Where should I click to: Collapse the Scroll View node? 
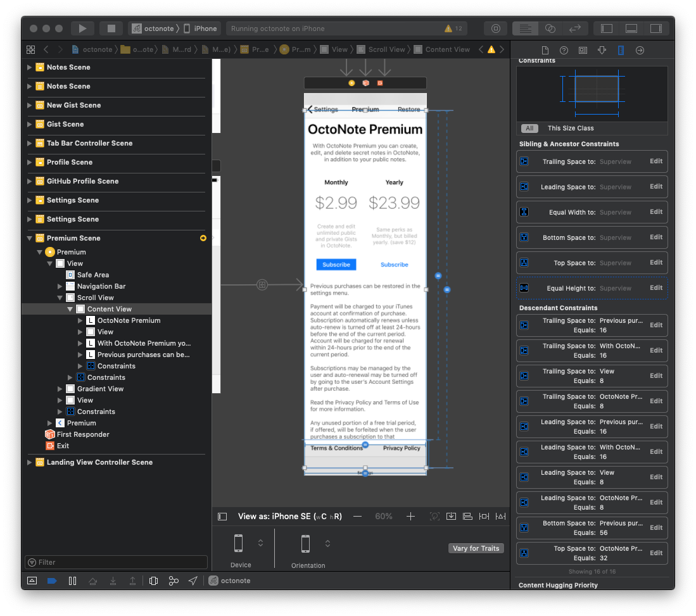click(x=60, y=298)
